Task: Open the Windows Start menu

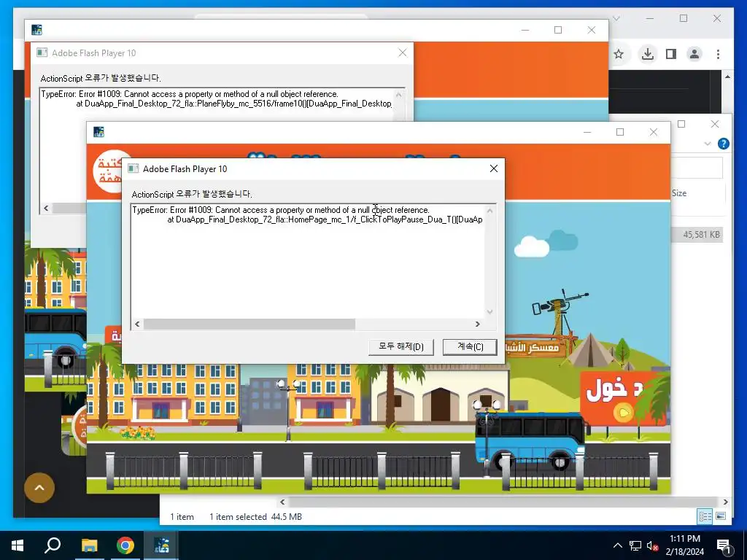Action: 18,545
